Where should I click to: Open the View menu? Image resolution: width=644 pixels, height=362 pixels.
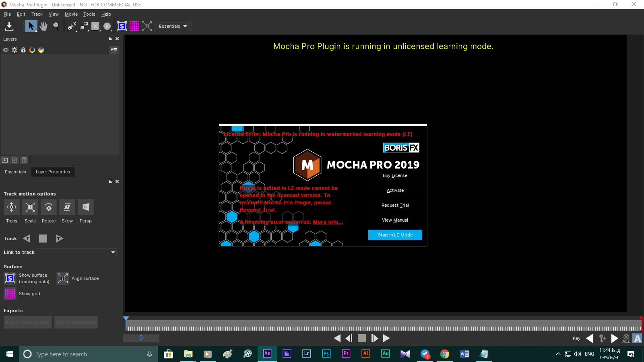(54, 14)
